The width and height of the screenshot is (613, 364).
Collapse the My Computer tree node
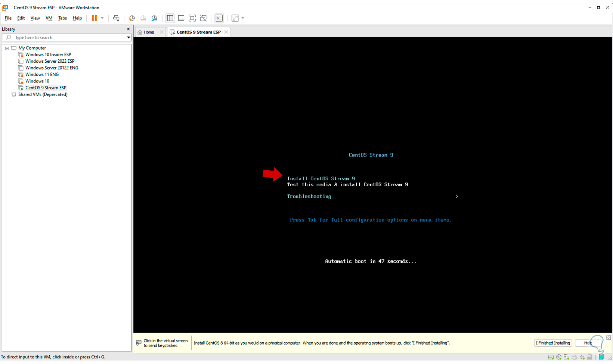7,48
